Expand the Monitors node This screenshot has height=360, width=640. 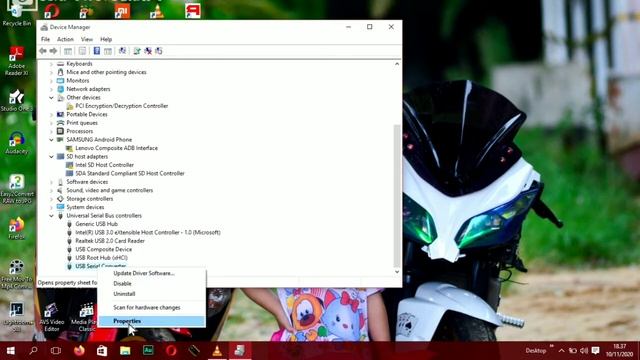[51, 80]
